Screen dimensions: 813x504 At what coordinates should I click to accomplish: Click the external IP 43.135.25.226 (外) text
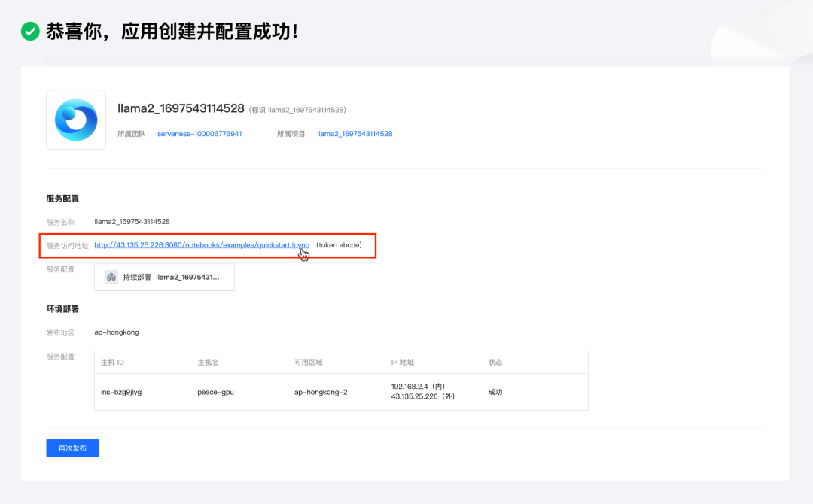tap(422, 396)
